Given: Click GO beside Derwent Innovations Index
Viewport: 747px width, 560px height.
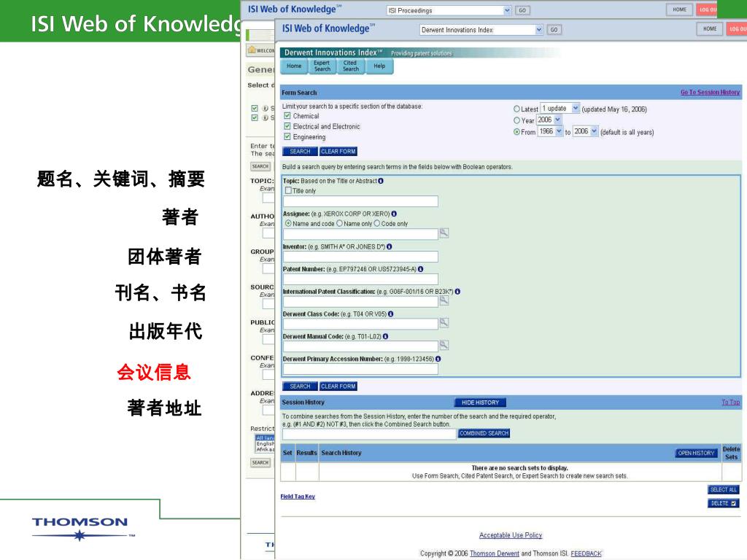Looking at the screenshot, I should 554,29.
